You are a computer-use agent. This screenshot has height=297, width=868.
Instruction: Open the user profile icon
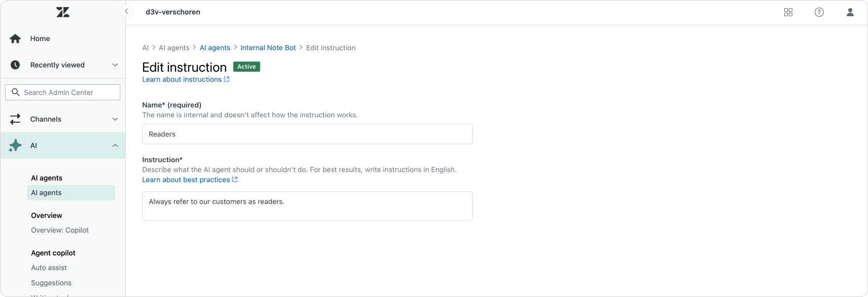[850, 12]
